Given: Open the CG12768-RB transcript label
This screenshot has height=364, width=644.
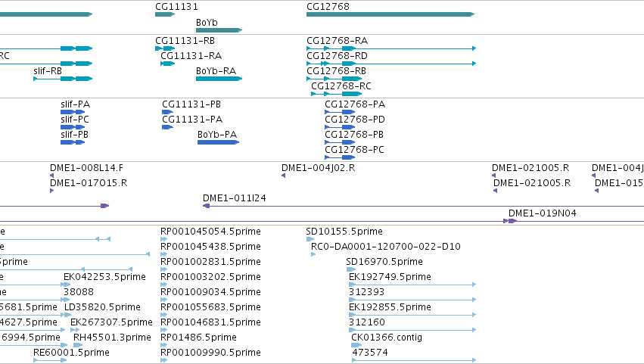Looking at the screenshot, I should [x=336, y=71].
